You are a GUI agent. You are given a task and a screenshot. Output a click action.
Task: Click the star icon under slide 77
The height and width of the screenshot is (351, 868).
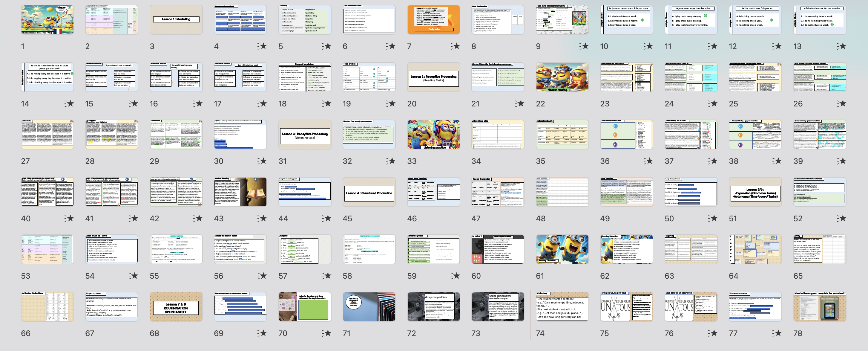point(777,333)
